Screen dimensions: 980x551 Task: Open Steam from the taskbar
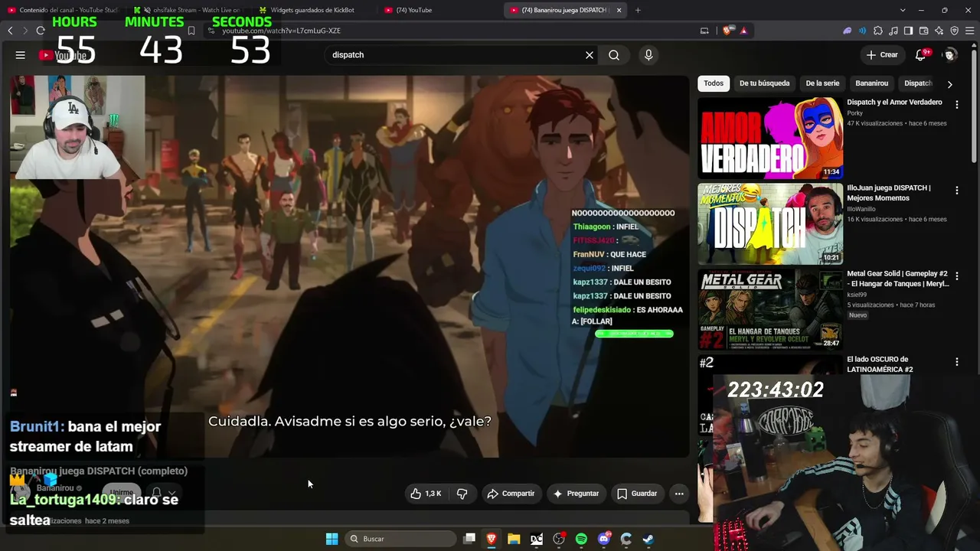648,539
